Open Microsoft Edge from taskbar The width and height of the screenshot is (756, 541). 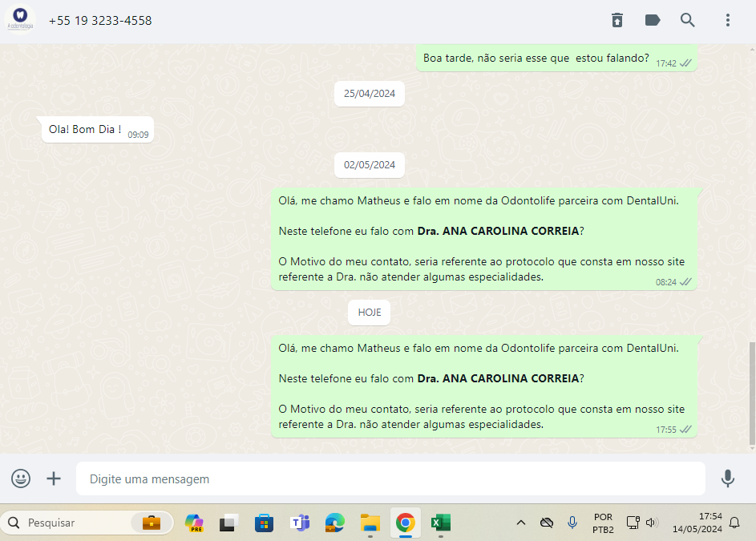click(334, 523)
